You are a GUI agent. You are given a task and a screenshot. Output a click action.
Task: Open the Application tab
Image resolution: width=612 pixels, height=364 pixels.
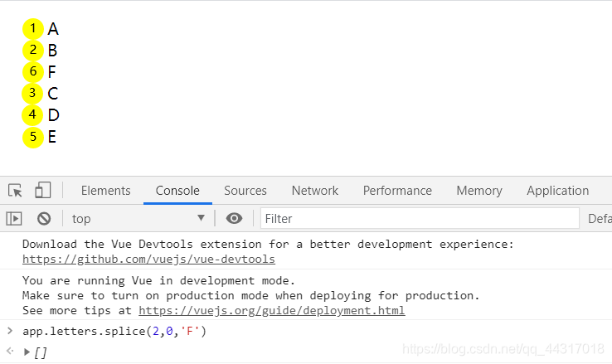click(x=558, y=191)
